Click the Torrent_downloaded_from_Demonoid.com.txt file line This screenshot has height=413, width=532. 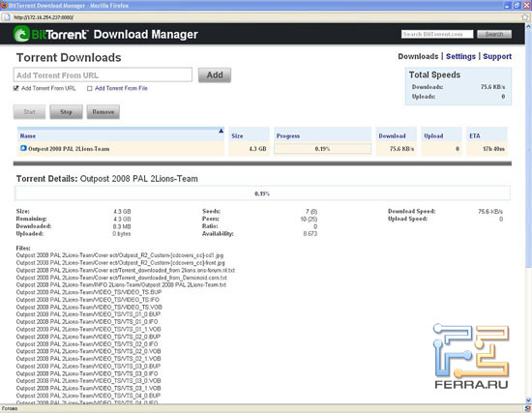tap(122, 278)
